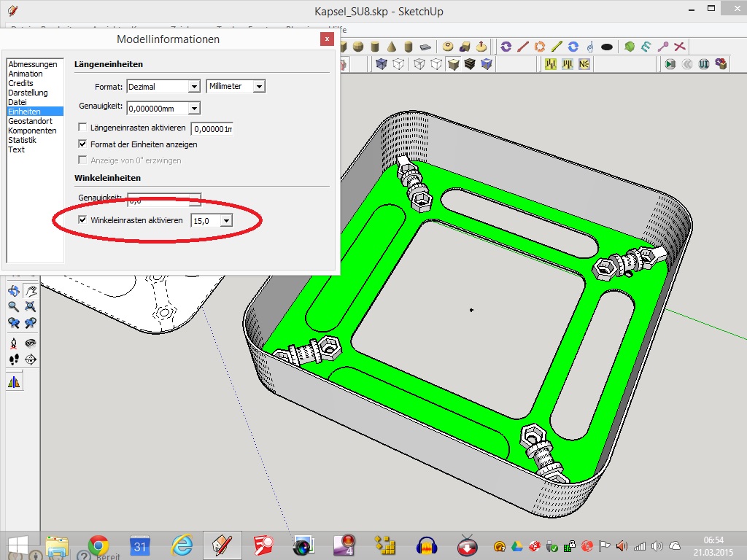The image size is (747, 560).
Task: Click the Zoom magnifier tool
Action: [x=14, y=308]
